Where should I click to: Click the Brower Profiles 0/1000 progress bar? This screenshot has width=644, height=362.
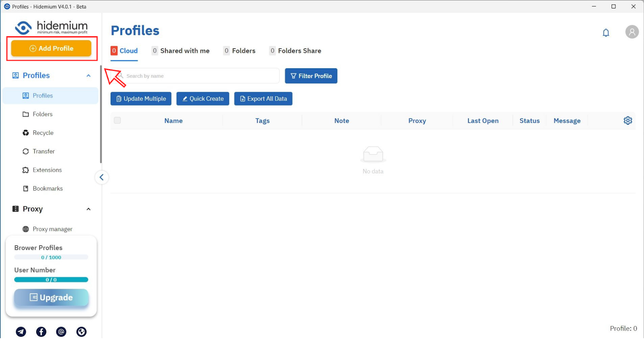point(51,257)
